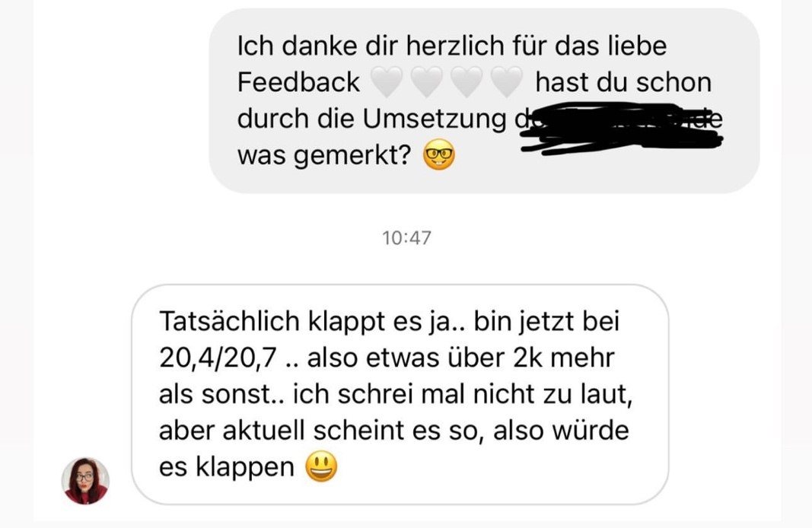
Task: Click the nerd face emoji
Action: [438, 154]
